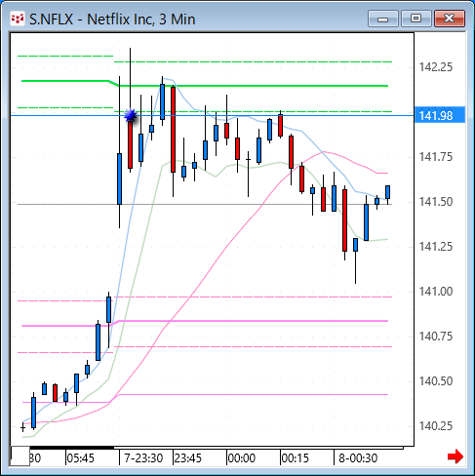Viewport: 475px width, 476px height.
Task: Click the 141.98 current price label
Action: 440,116
